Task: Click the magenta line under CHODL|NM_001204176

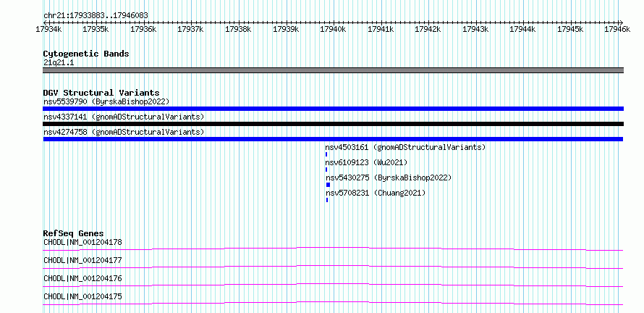Action: tap(334, 285)
